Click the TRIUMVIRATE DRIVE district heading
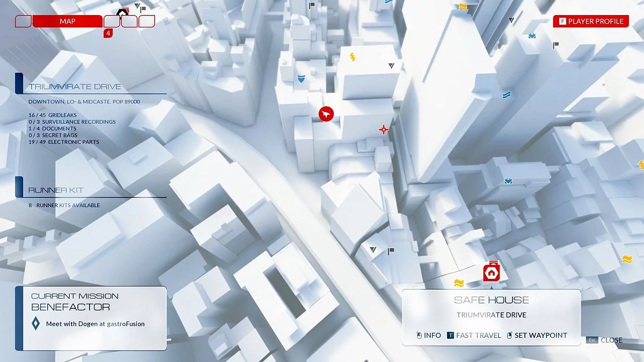The image size is (644, 362). tap(75, 86)
